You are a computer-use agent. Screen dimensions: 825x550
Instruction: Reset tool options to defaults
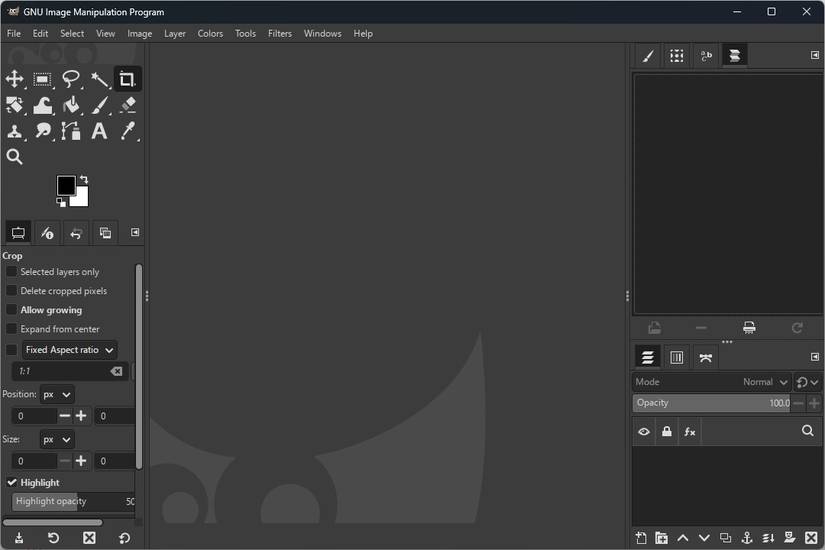pos(125,537)
